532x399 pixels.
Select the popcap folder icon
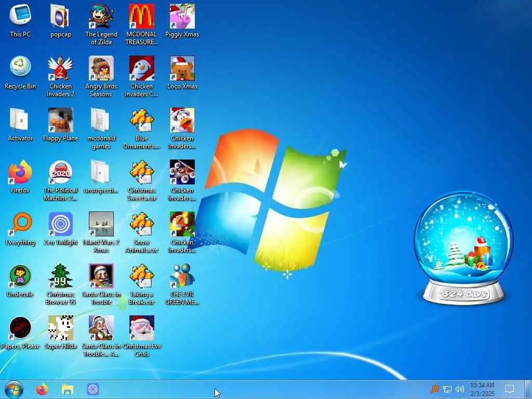coord(60,21)
